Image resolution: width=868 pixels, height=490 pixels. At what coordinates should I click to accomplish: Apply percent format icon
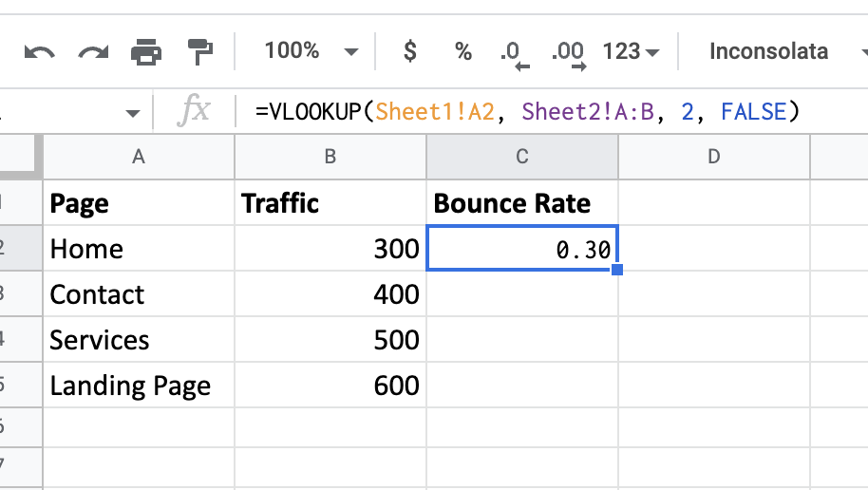[463, 51]
